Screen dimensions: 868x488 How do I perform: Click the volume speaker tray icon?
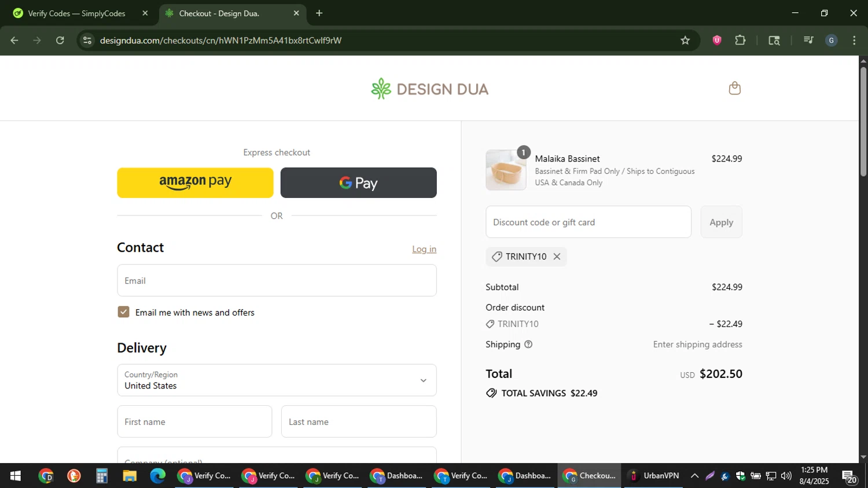786,476
